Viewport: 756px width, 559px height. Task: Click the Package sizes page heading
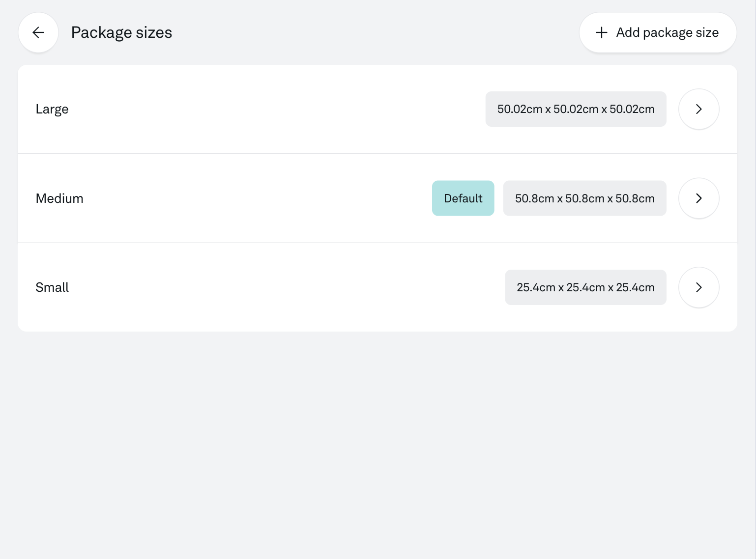point(121,32)
